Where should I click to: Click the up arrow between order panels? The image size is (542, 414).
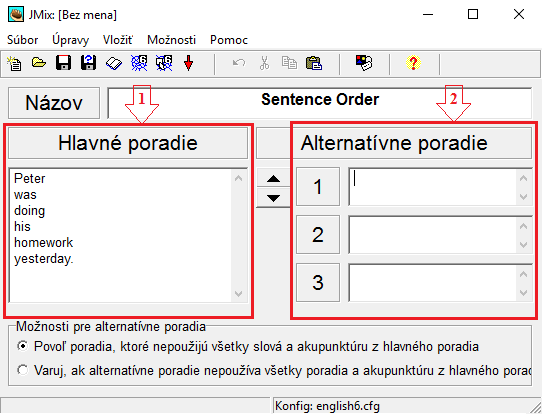pos(273,179)
